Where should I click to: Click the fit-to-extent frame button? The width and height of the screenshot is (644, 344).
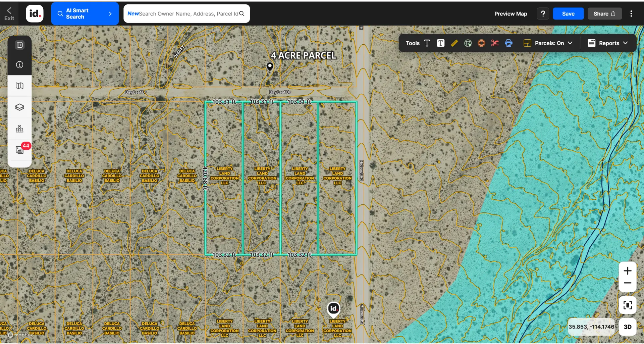click(628, 305)
